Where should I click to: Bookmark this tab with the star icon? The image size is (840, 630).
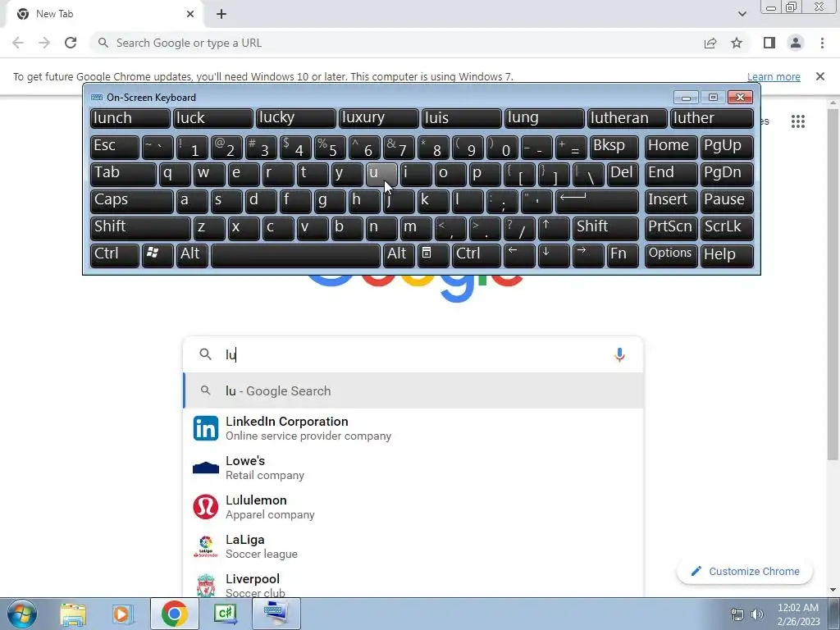(x=737, y=43)
